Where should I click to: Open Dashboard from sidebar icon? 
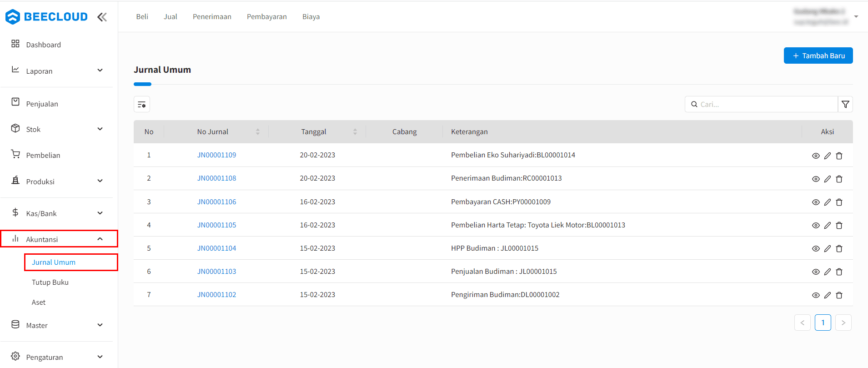coord(15,44)
